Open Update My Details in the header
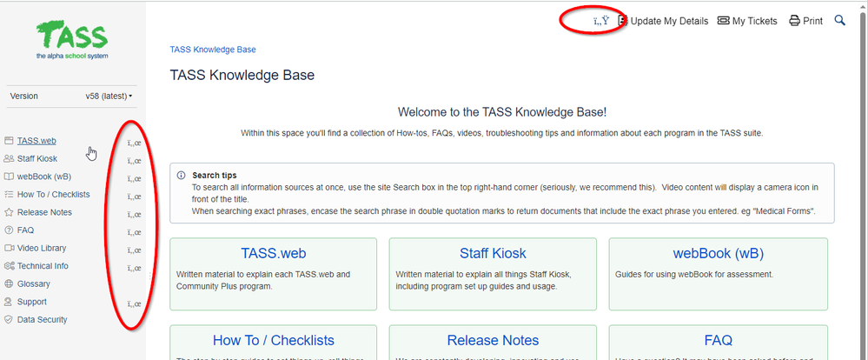This screenshot has width=868, height=360. [663, 21]
